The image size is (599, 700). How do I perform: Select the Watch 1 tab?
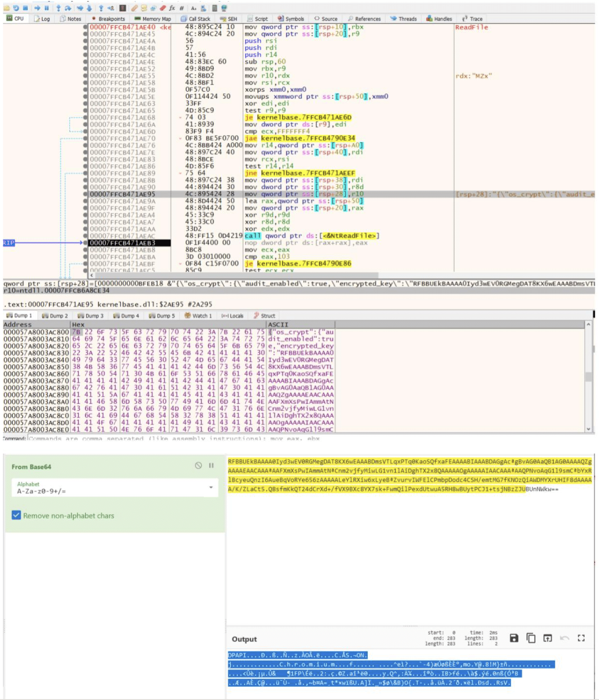click(x=198, y=316)
